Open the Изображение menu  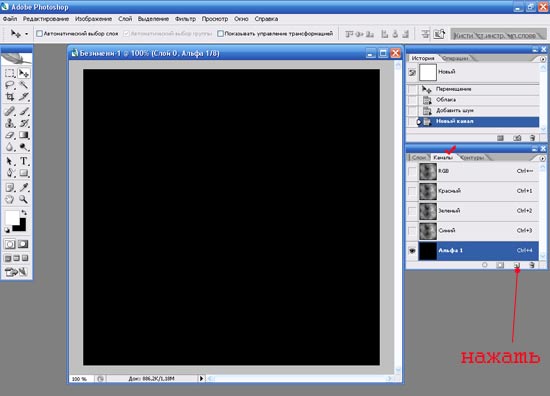point(93,19)
